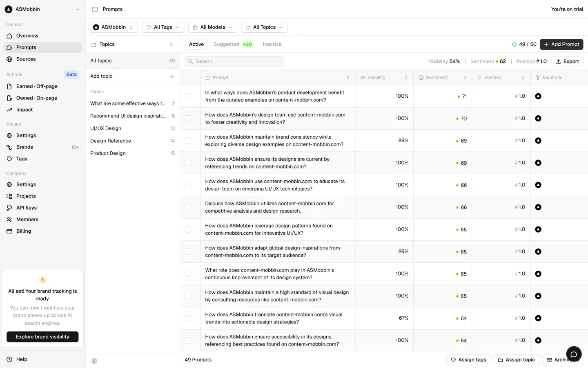Open the ASMobbin brand filter dropdown
This screenshot has width=588, height=368.
click(113, 27)
